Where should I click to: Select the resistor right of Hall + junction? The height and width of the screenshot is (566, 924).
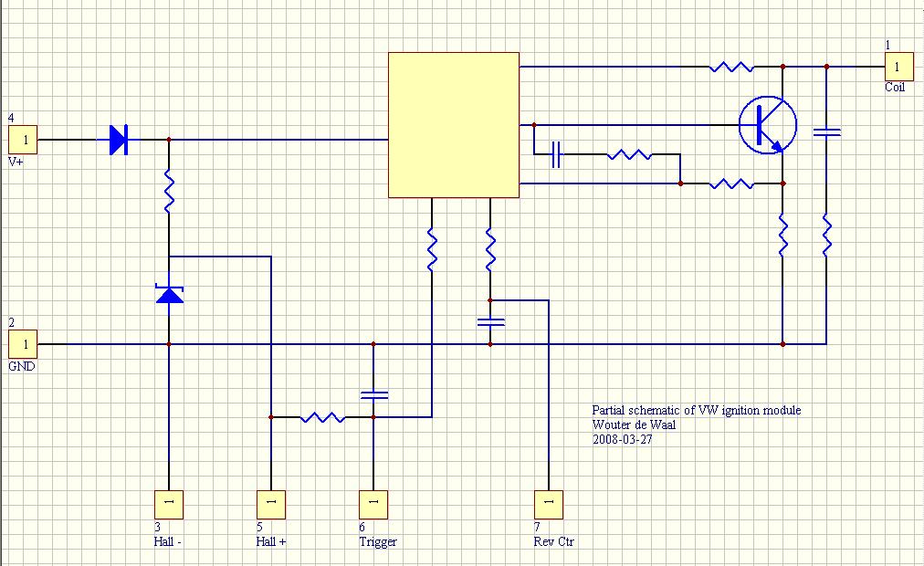[322, 417]
